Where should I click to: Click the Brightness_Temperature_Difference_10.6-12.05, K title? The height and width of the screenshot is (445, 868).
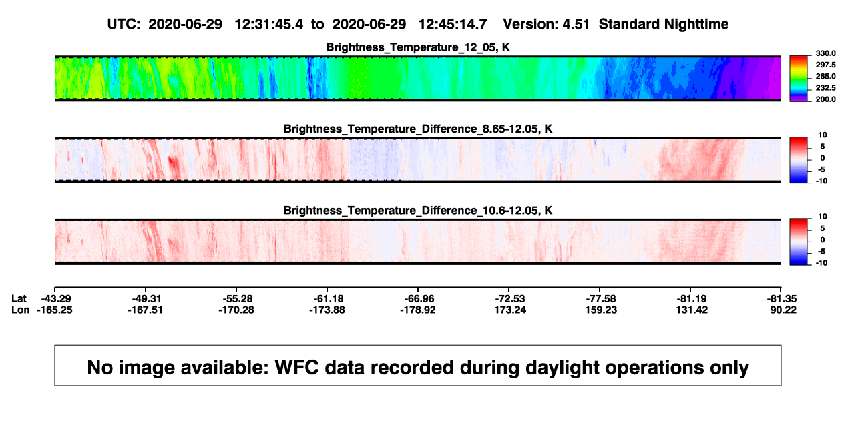(x=418, y=211)
